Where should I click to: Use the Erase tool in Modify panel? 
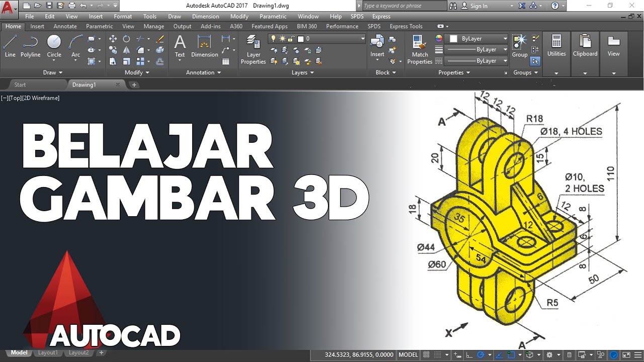tap(160, 39)
